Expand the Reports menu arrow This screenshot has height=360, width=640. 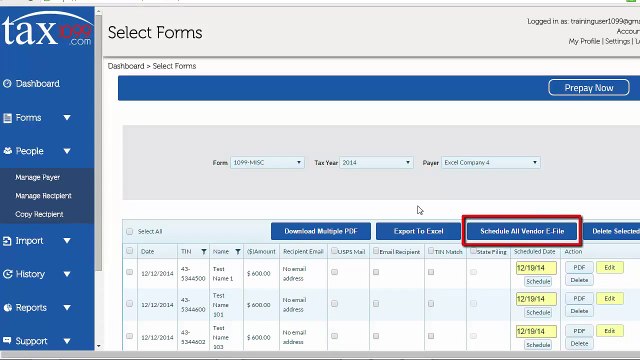pyautogui.click(x=67, y=307)
